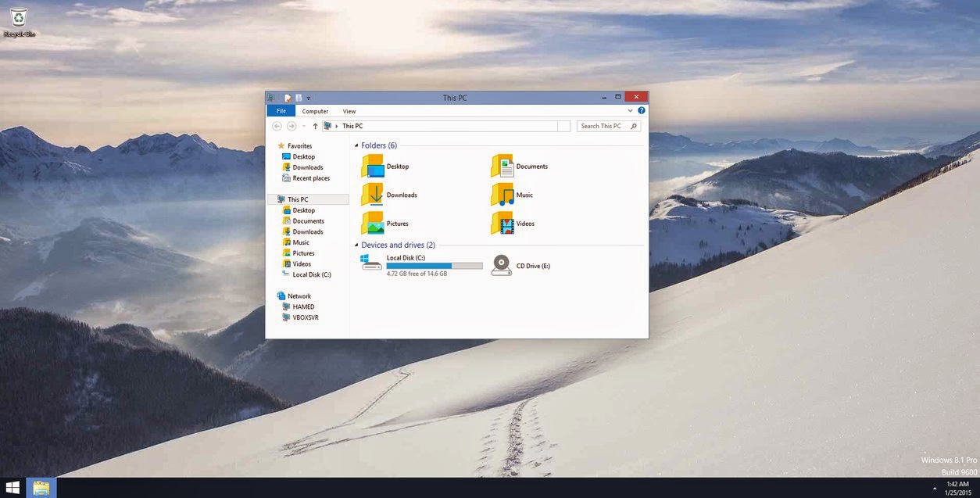Click the Help question mark button
Image resolution: width=980 pixels, height=498 pixels.
pos(641,110)
